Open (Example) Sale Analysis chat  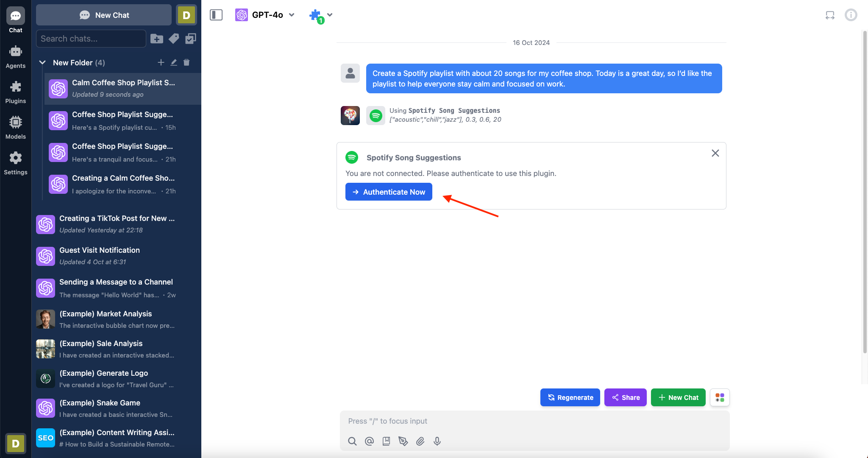[117, 349]
